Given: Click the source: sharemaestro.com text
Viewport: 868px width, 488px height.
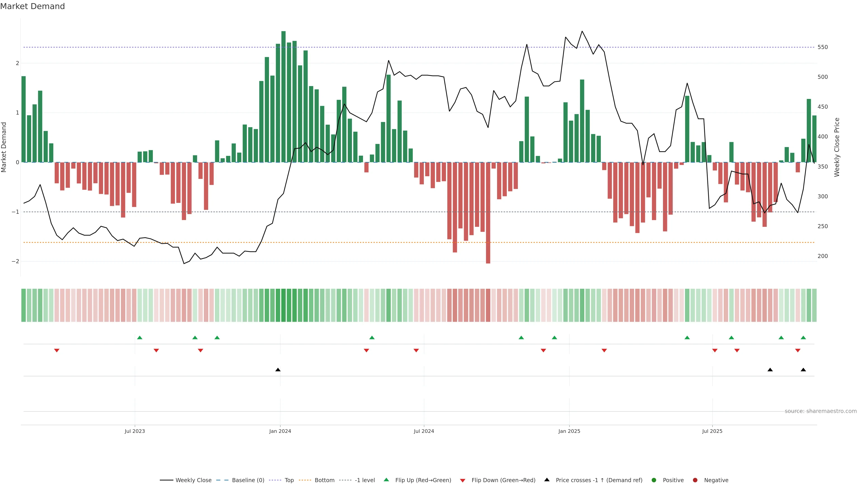Looking at the screenshot, I should pos(821,411).
